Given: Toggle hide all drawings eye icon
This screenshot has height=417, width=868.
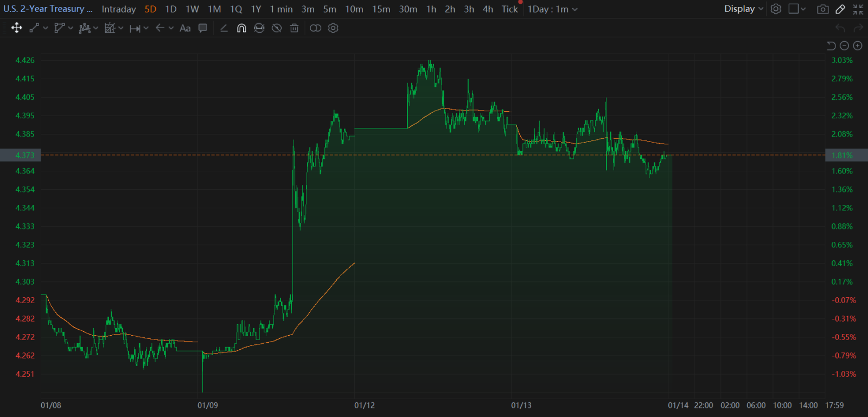Looking at the screenshot, I should pyautogui.click(x=277, y=28).
